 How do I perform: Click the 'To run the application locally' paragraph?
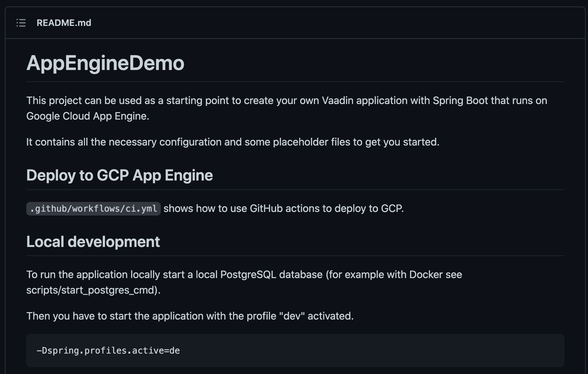[244, 282]
